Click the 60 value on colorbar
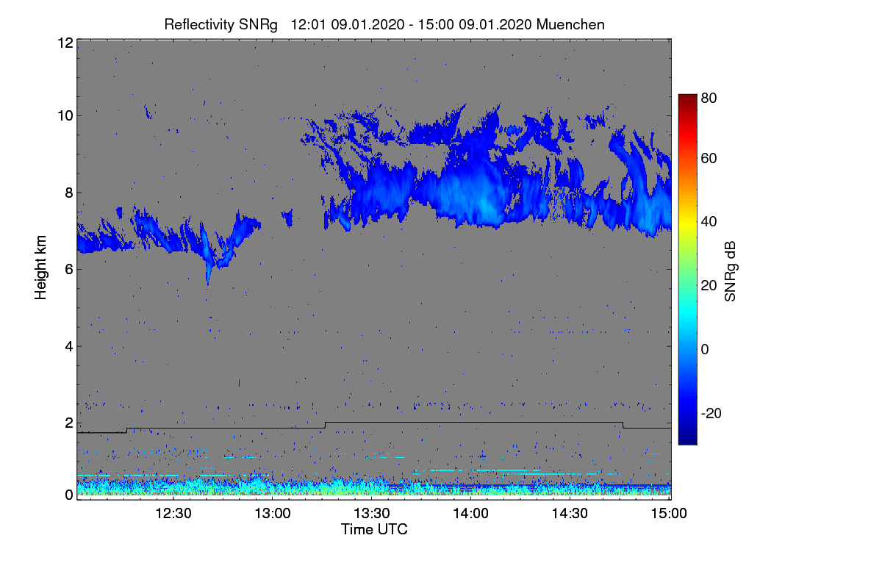882x588 pixels. click(x=709, y=159)
